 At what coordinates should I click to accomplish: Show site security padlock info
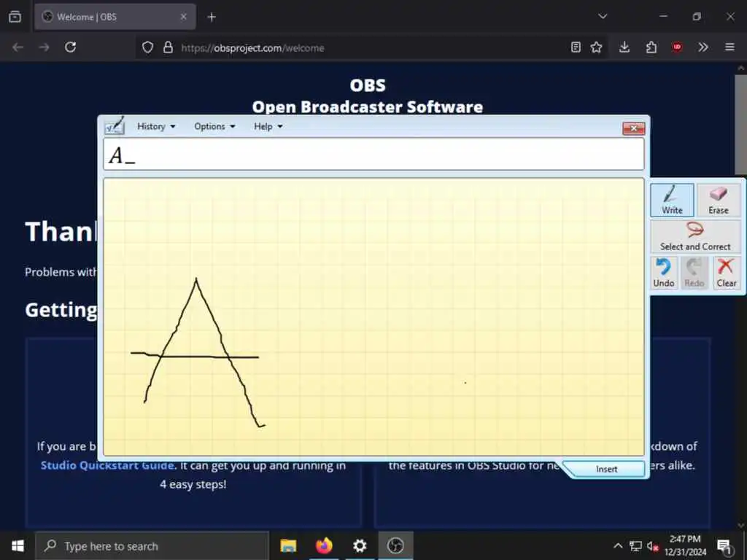168,47
